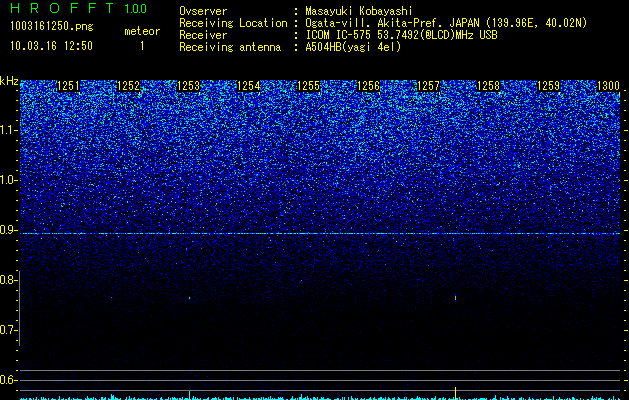Screen dimensions: 629x400
Task: Click time marker 1300
Action: point(609,86)
